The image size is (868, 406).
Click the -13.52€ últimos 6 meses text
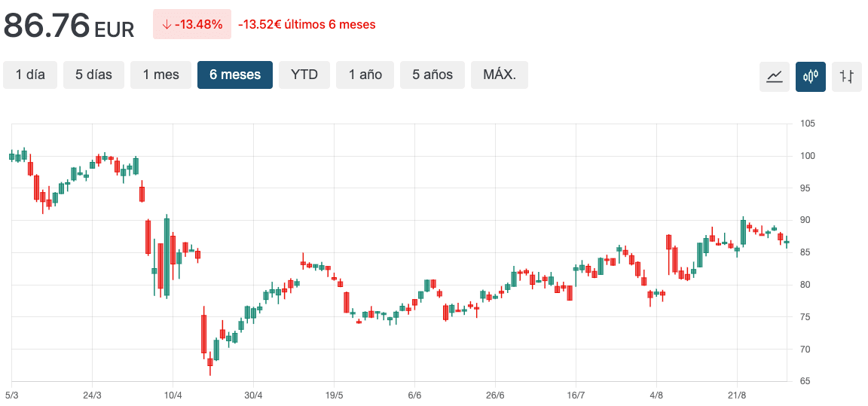coord(307,24)
